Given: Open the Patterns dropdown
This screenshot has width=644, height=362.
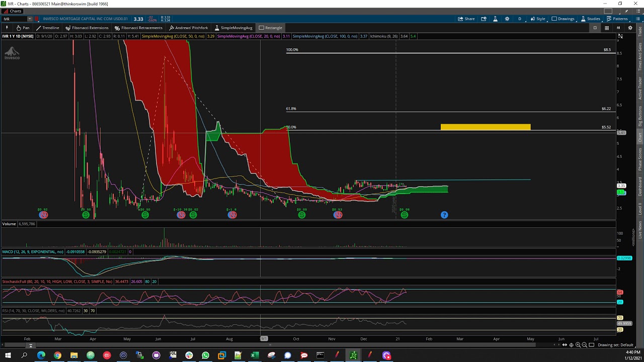Looking at the screenshot, I should (617, 19).
